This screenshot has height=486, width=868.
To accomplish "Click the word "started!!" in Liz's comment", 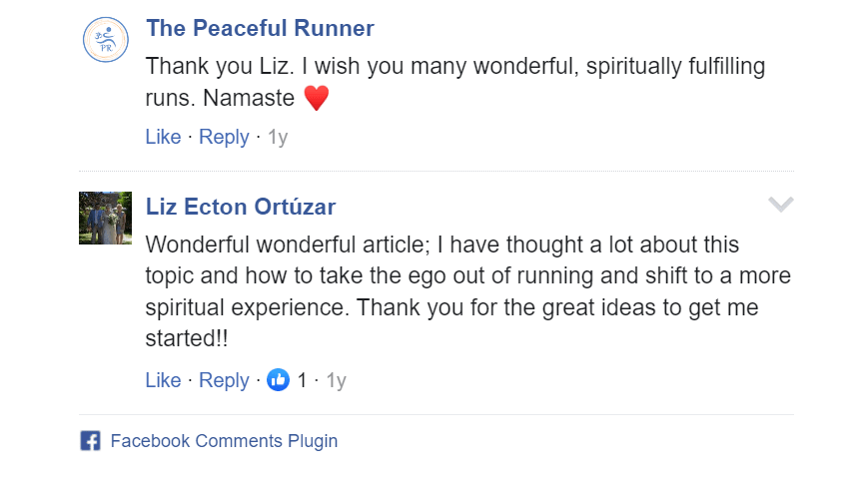I will (x=187, y=339).
